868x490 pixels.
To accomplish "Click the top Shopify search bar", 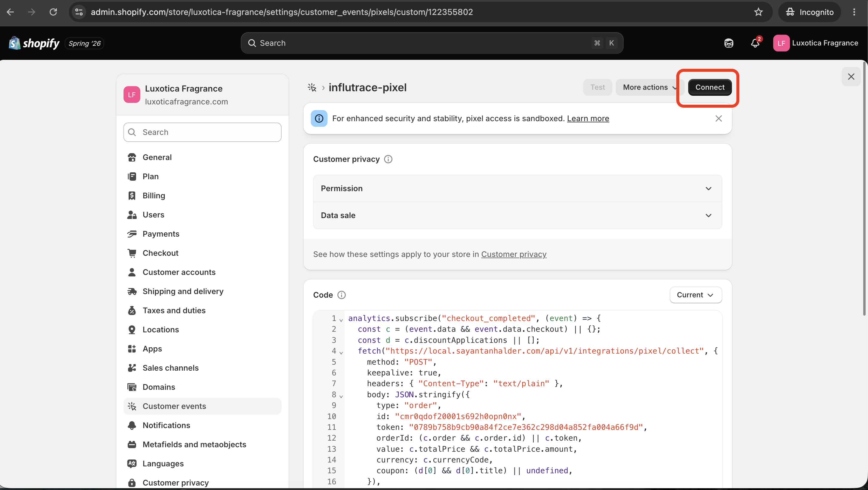I will click(432, 43).
